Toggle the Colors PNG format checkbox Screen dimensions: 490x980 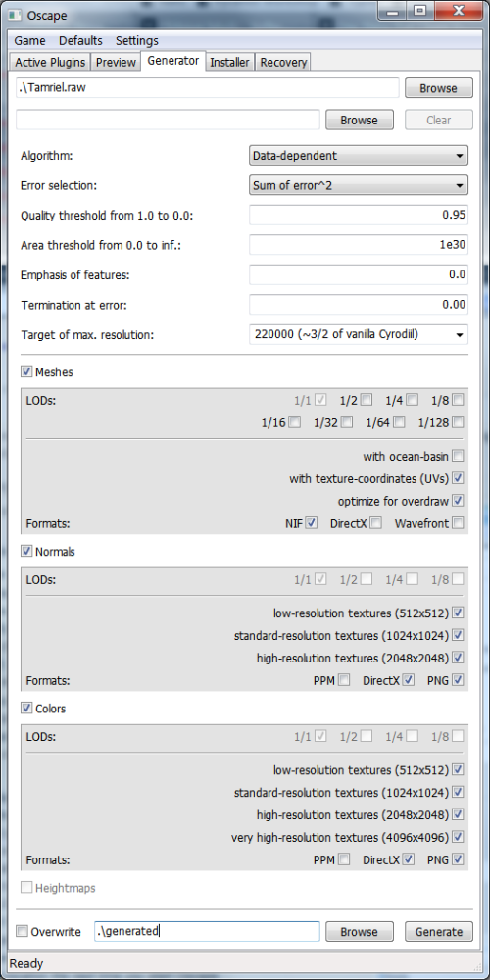tap(458, 859)
